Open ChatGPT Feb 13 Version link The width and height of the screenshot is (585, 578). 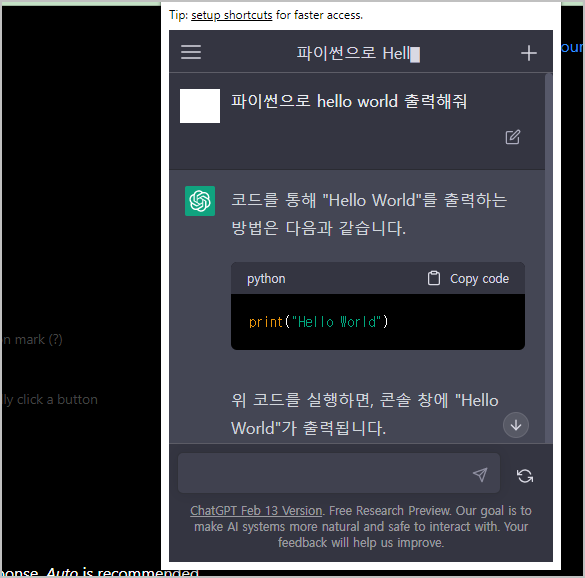point(256,510)
